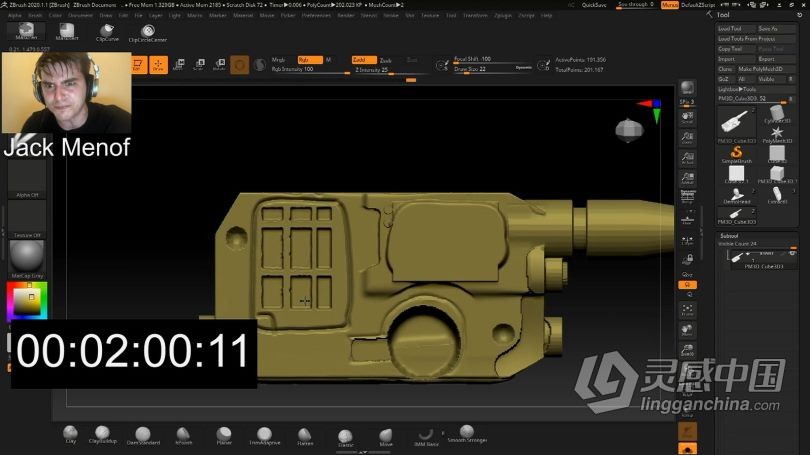The image size is (810, 455).
Task: Click the Save As button
Action: point(776,28)
